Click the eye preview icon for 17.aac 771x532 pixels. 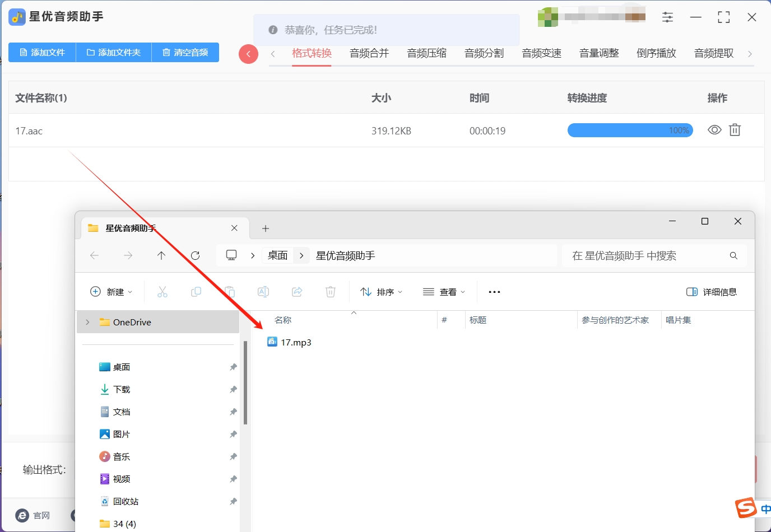tap(714, 130)
